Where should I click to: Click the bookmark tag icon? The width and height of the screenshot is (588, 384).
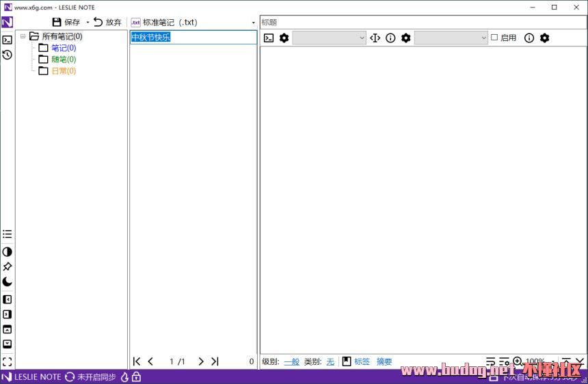click(x=347, y=361)
